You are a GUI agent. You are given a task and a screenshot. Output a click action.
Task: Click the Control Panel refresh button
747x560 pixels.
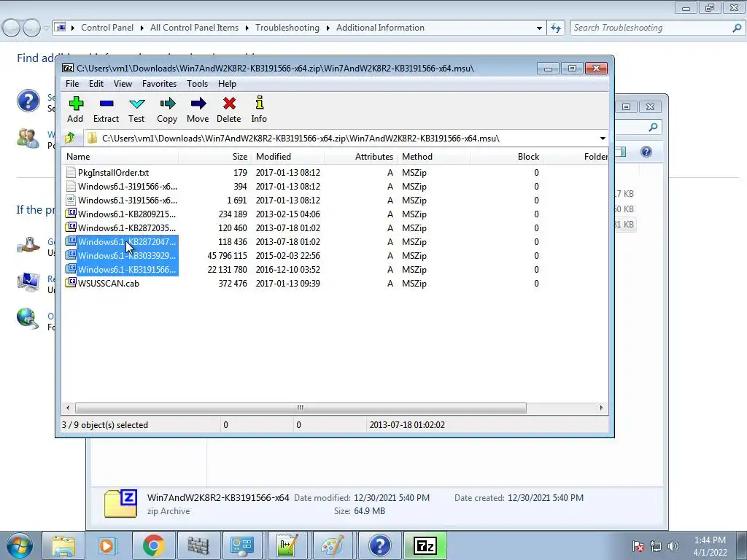tap(555, 28)
